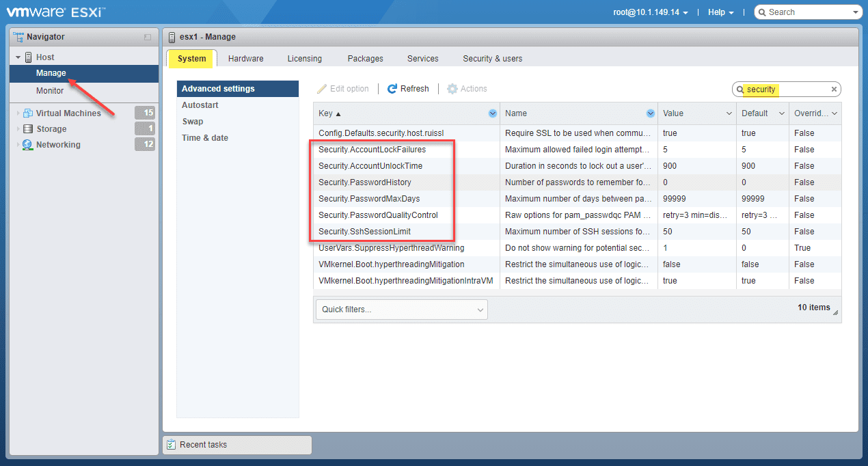Open the Help menu
Image resolution: width=868 pixels, height=466 pixels.
click(x=720, y=12)
